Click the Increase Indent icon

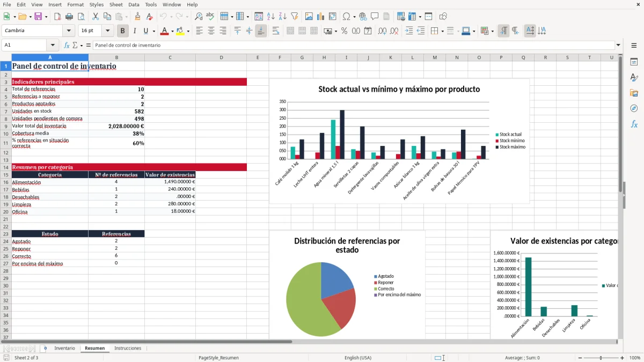pyautogui.click(x=409, y=31)
